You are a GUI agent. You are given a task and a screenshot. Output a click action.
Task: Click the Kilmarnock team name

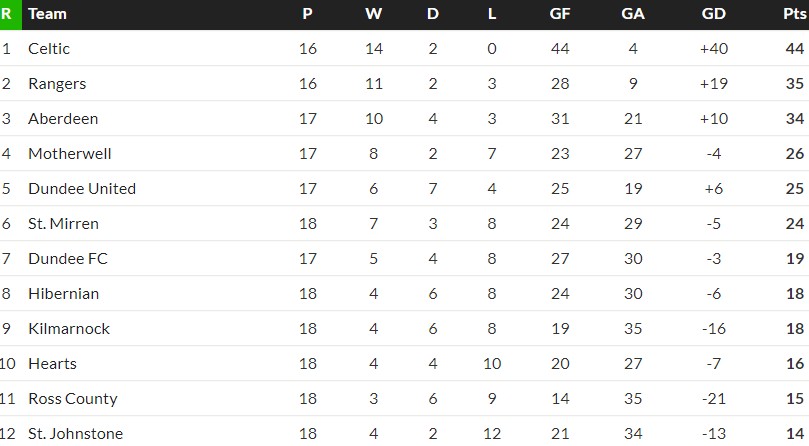tap(69, 329)
